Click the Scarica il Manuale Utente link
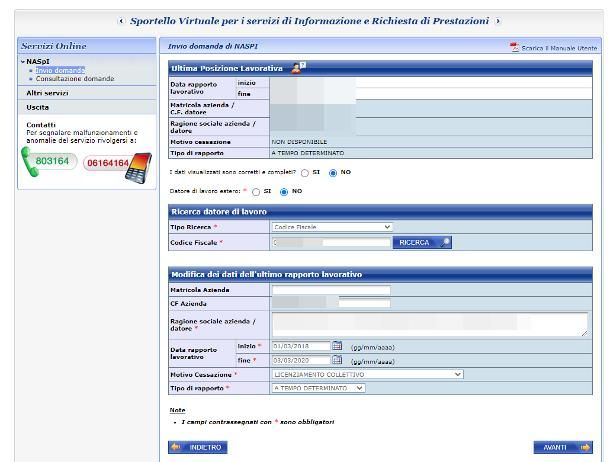 point(559,48)
